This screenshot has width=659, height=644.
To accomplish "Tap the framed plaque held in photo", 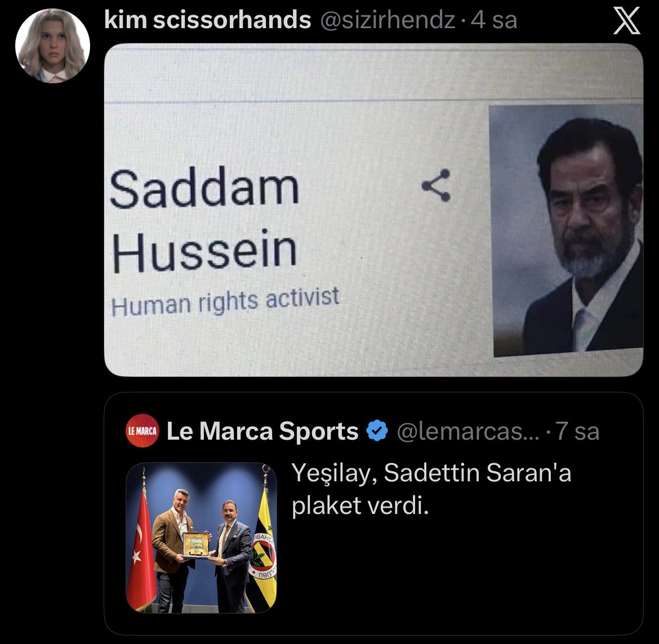I will pos(196,545).
